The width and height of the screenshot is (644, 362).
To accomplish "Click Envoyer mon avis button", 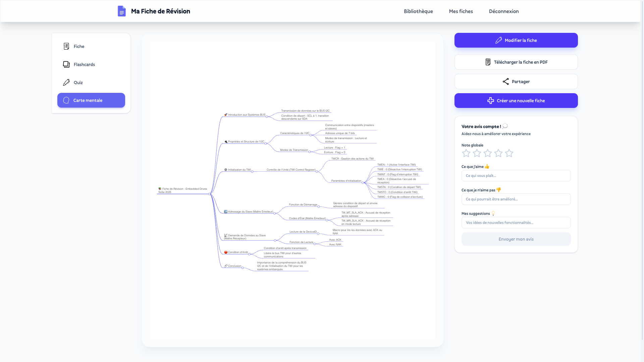I will pos(516,239).
